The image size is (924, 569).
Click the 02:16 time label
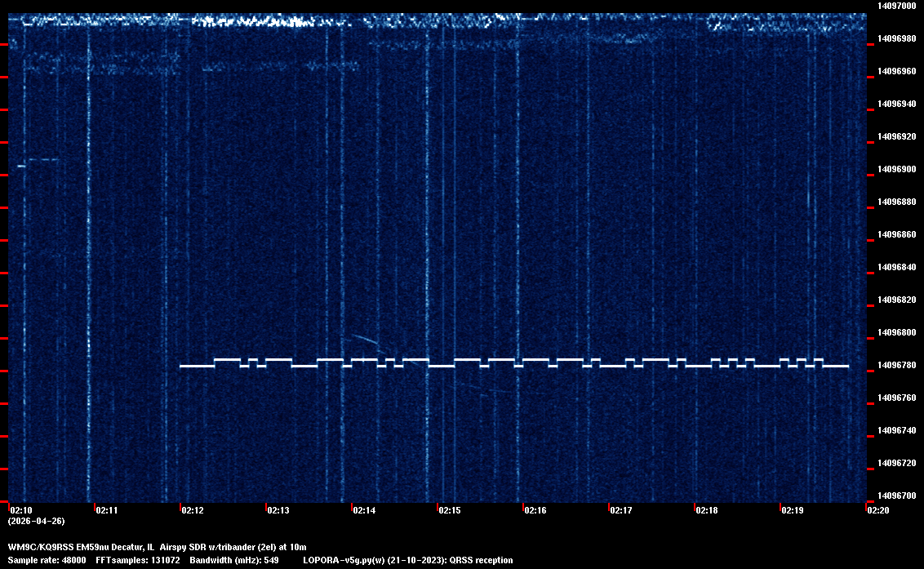[535, 510]
